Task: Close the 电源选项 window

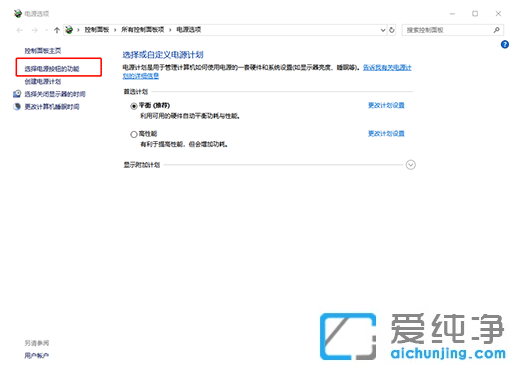Action: click(498, 14)
